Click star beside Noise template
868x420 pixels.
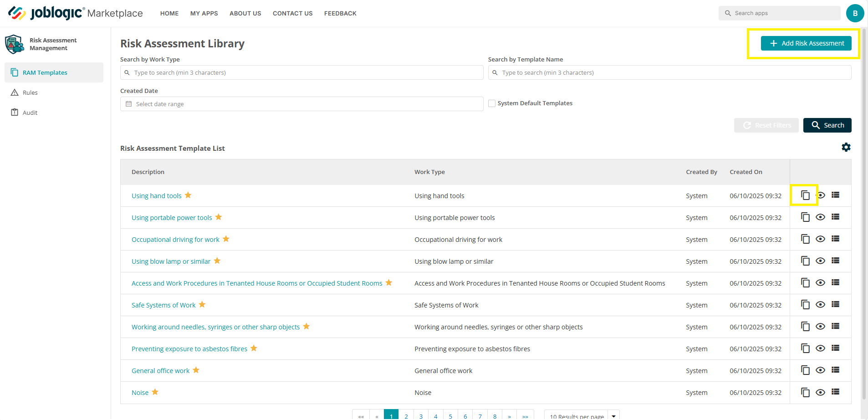[x=155, y=392]
